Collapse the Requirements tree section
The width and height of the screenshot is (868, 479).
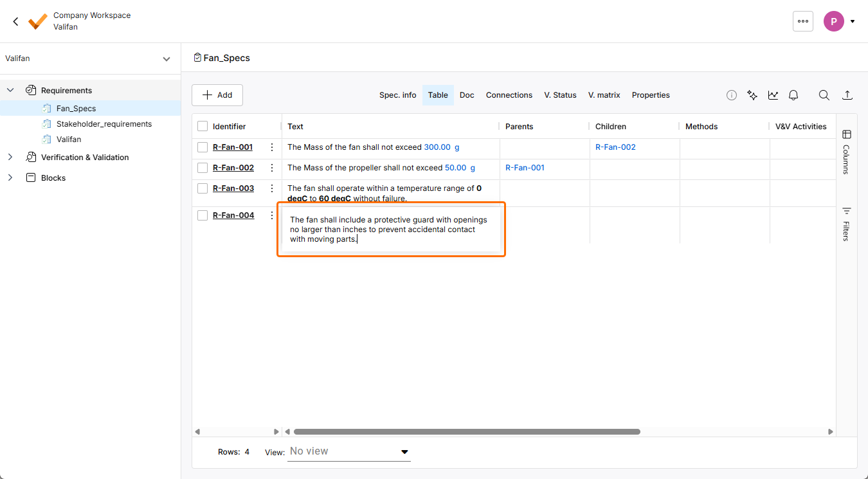point(10,91)
